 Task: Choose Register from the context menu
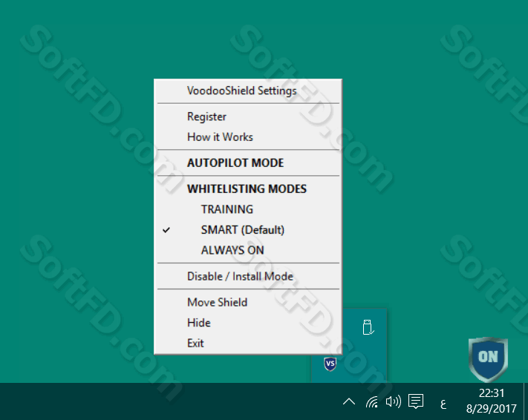pyautogui.click(x=248, y=117)
